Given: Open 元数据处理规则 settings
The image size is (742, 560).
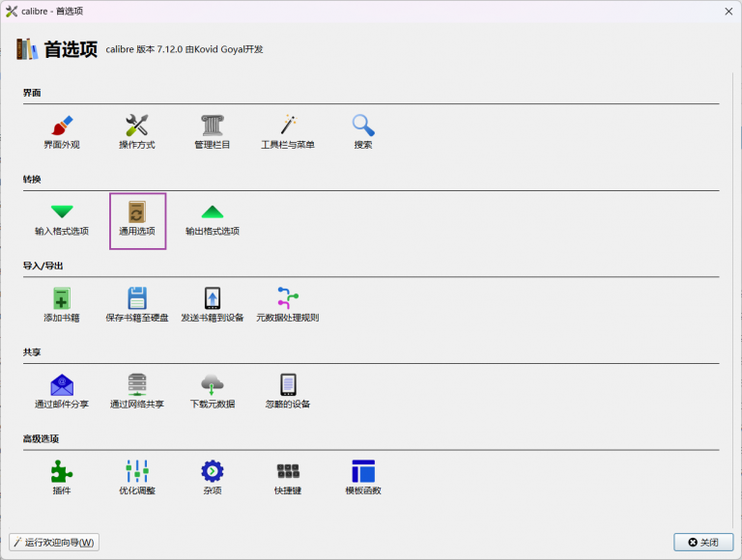Looking at the screenshot, I should [x=288, y=298].
